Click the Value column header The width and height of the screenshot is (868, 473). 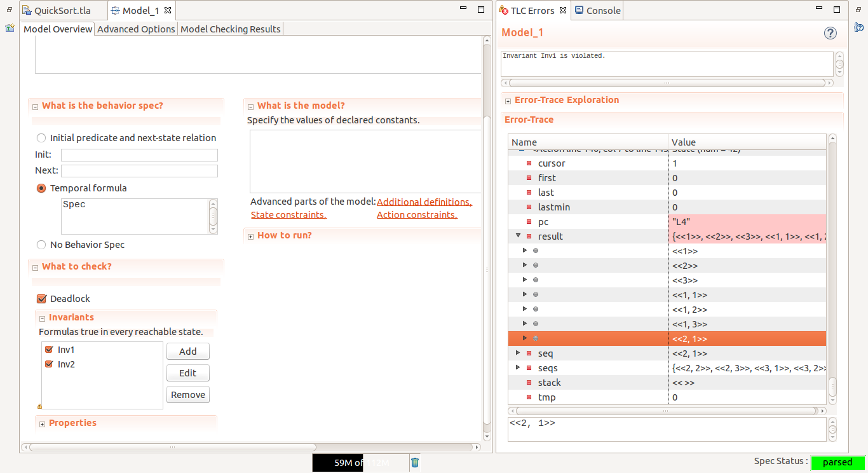(x=747, y=142)
